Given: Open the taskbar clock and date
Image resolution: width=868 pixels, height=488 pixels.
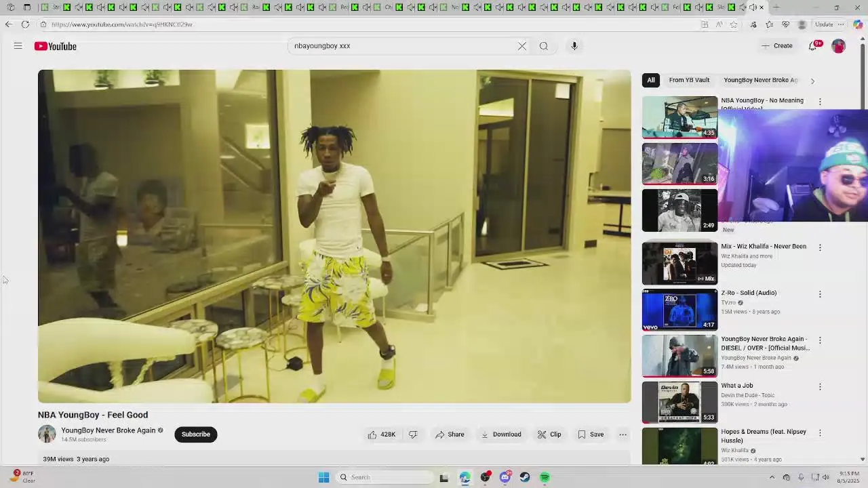Looking at the screenshot, I should [850, 477].
